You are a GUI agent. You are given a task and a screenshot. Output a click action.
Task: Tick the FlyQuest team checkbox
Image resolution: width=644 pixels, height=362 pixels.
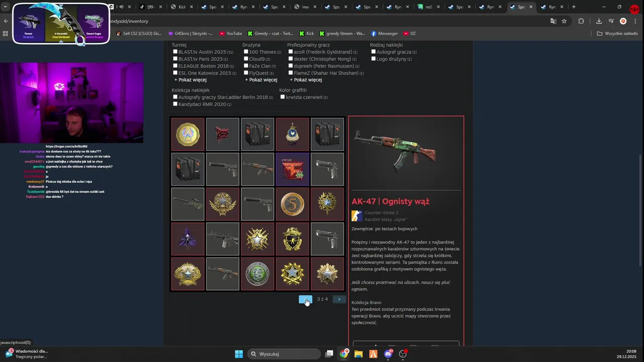coord(246,73)
